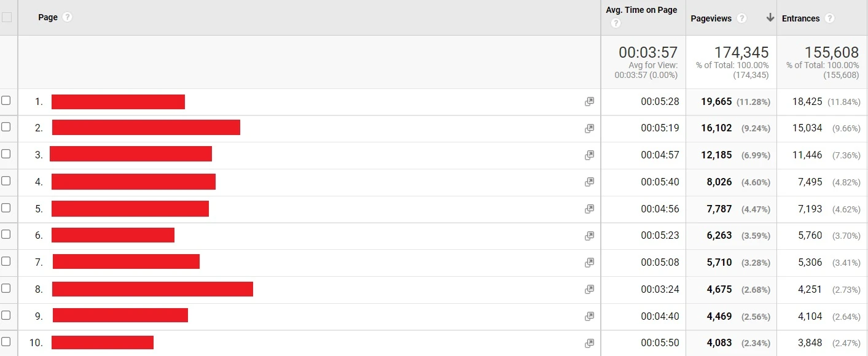
Task: Open Entrances help tooltip icon
Action: [x=829, y=18]
